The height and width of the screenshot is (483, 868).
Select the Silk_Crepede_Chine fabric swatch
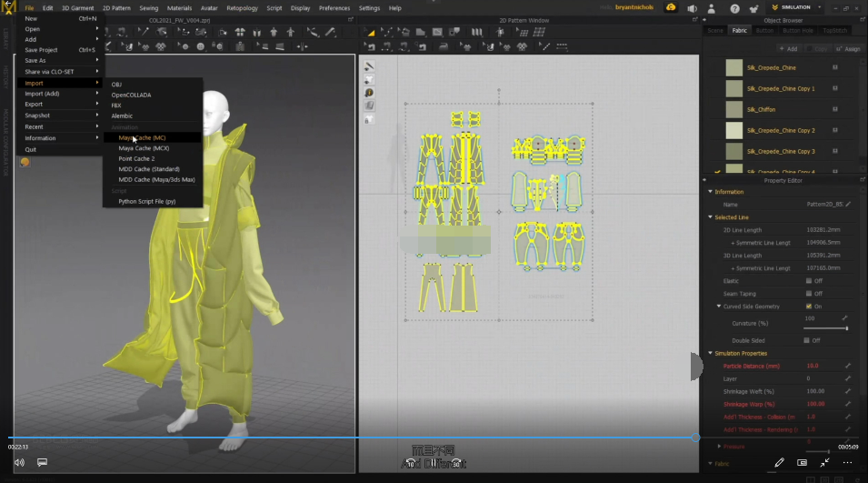pyautogui.click(x=734, y=67)
